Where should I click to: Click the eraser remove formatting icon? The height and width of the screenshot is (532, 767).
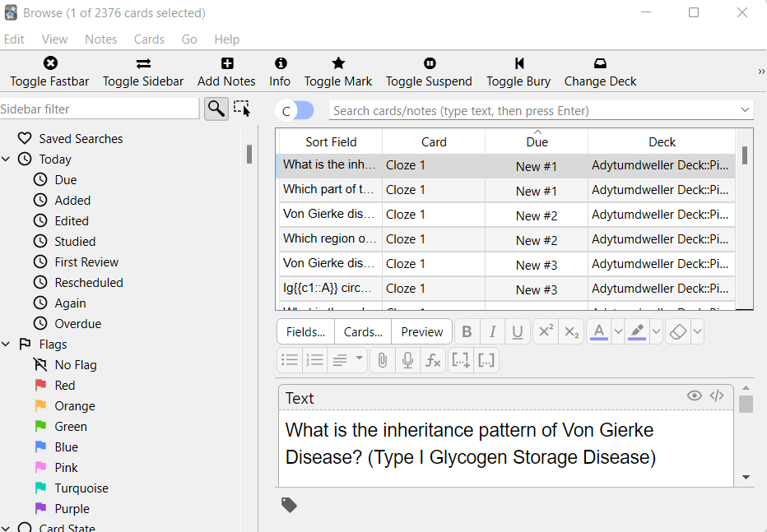677,332
